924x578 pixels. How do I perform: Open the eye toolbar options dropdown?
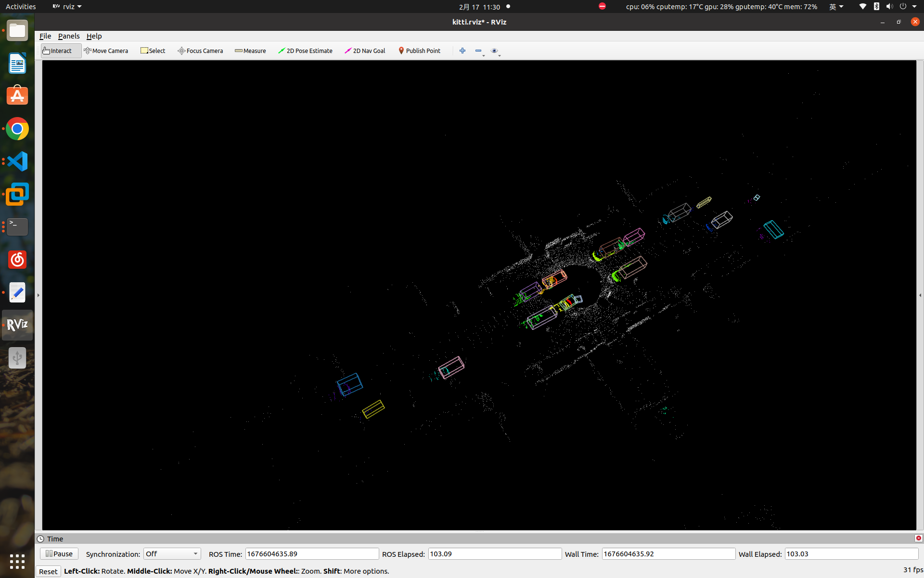tap(495, 51)
